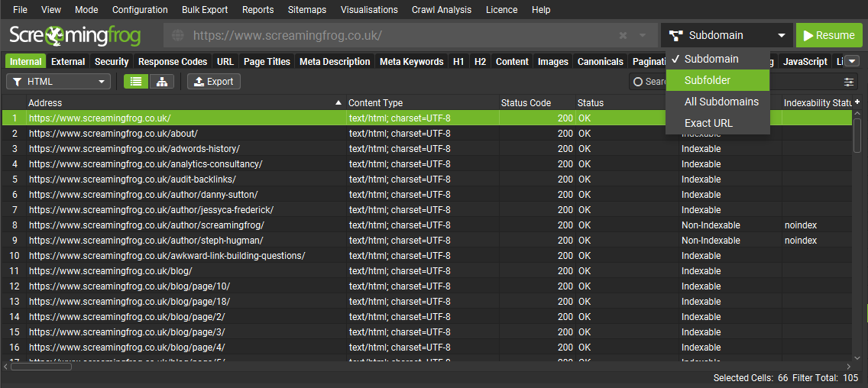Open the Bulk Export menu

pos(205,10)
